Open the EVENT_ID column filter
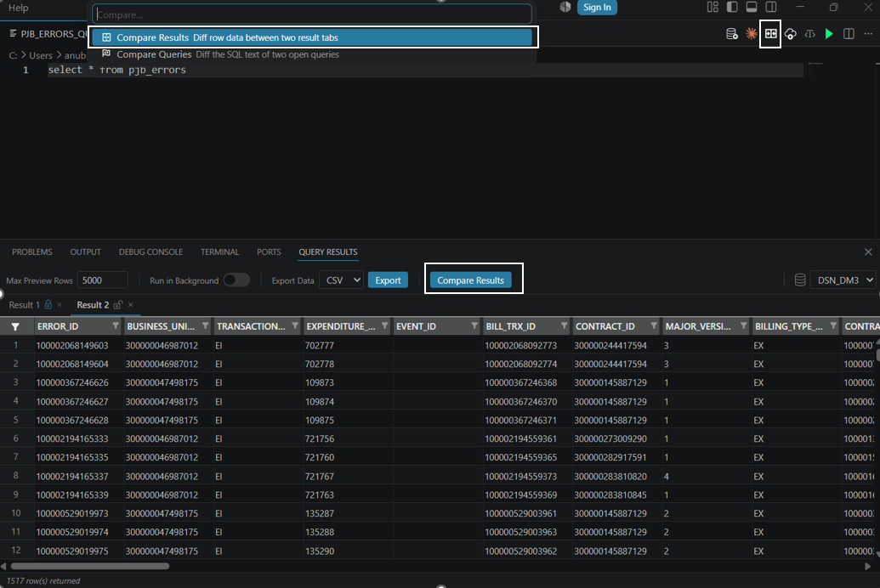Screen dimensions: 880x588 [x=474, y=326]
